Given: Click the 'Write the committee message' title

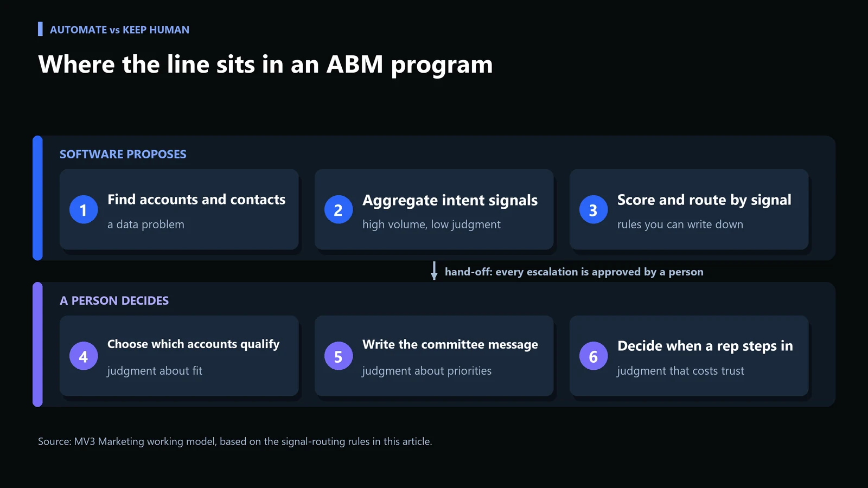Looking at the screenshot, I should coord(450,345).
